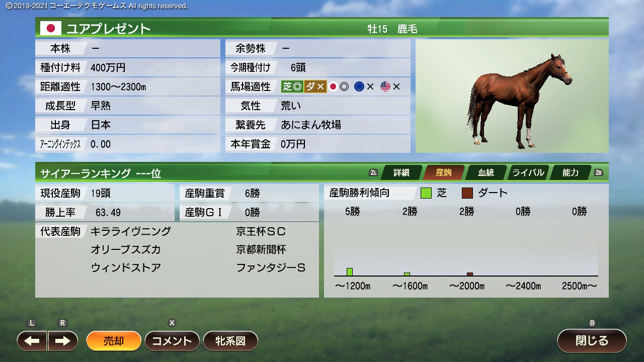Switch to the 詳細 tab
This screenshot has height=362, width=644.
(x=401, y=172)
